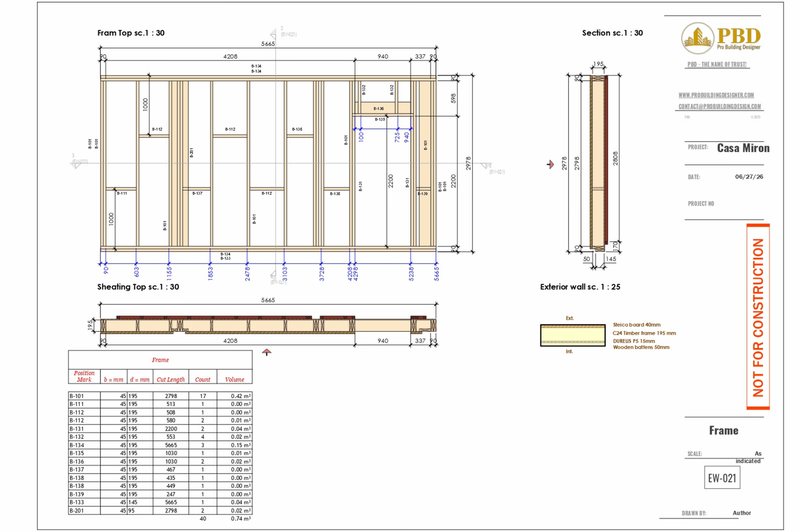The height and width of the screenshot is (532, 799).
Task: Select the 'DURELIS P5 15mm' layer label
Action: pyautogui.click(x=634, y=341)
